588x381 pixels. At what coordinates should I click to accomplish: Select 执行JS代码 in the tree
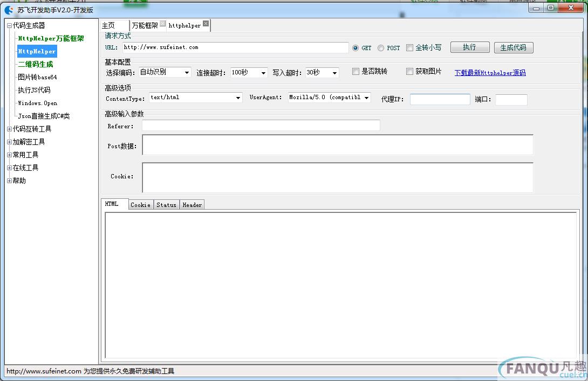tap(34, 91)
